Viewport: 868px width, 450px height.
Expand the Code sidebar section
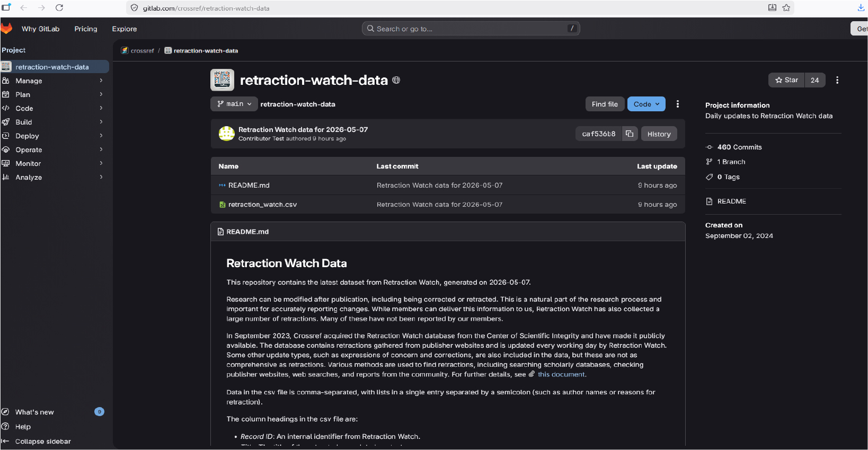point(55,108)
